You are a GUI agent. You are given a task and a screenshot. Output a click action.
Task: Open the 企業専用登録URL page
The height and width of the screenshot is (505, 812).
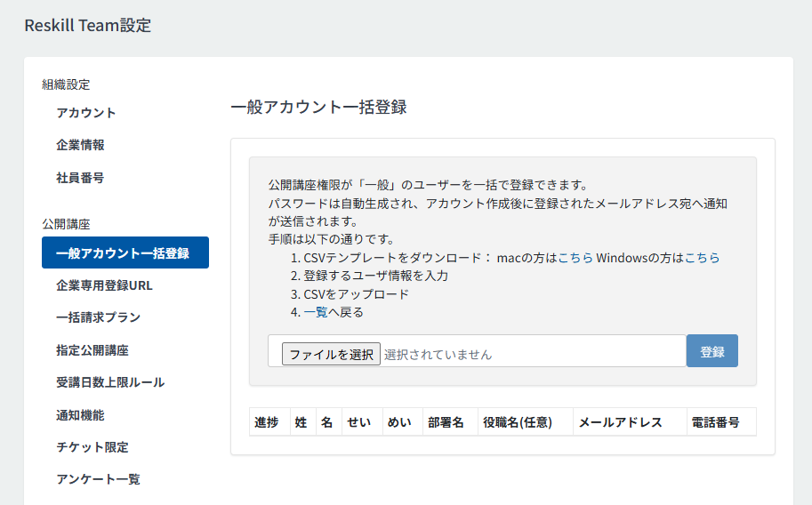[x=104, y=285]
